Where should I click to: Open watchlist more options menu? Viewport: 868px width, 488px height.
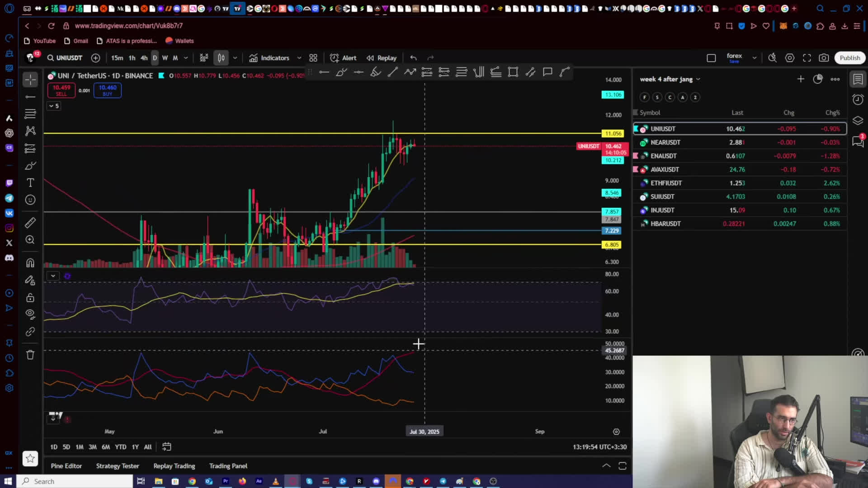click(x=835, y=79)
